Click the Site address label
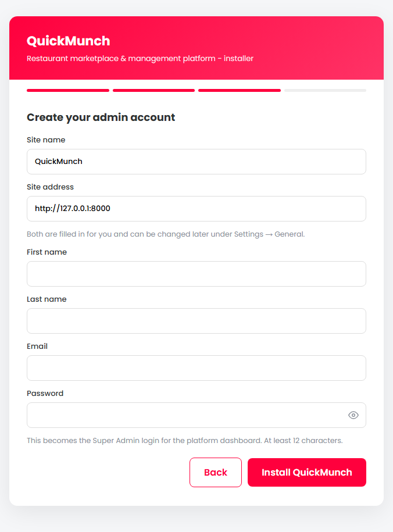 point(50,187)
